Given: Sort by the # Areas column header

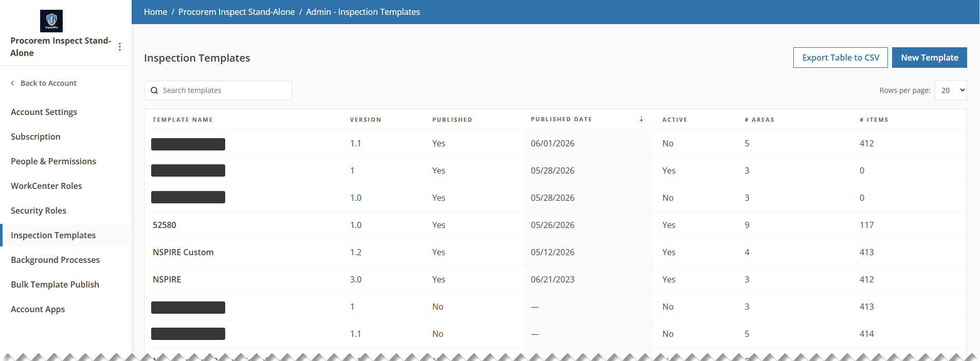Looking at the screenshot, I should 759,120.
